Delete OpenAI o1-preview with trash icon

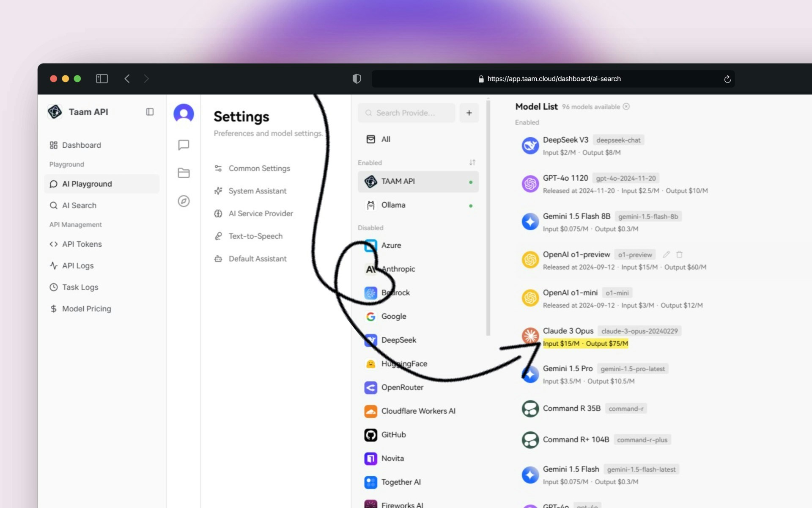[x=679, y=254]
